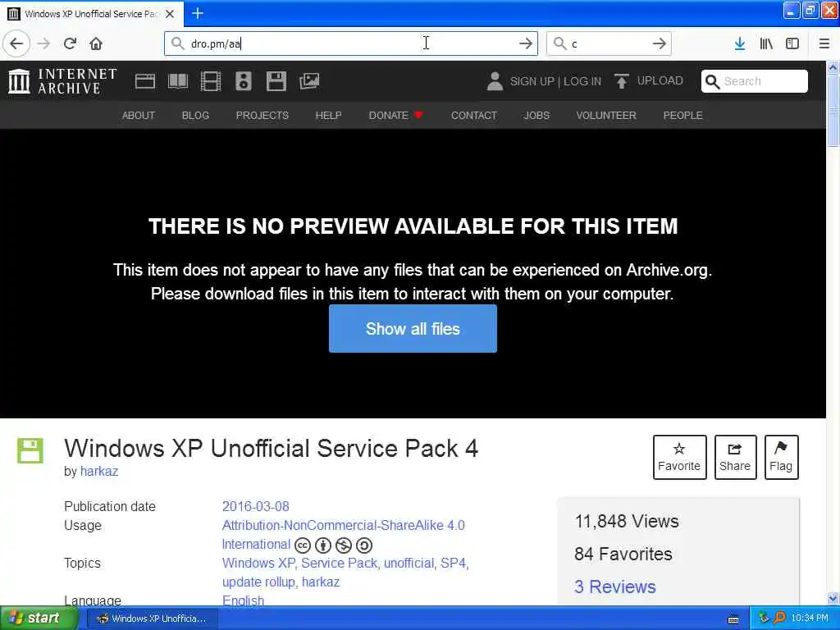Screen dimensions: 840x630
Task: Open the Software floppy icon
Action: [x=276, y=81]
